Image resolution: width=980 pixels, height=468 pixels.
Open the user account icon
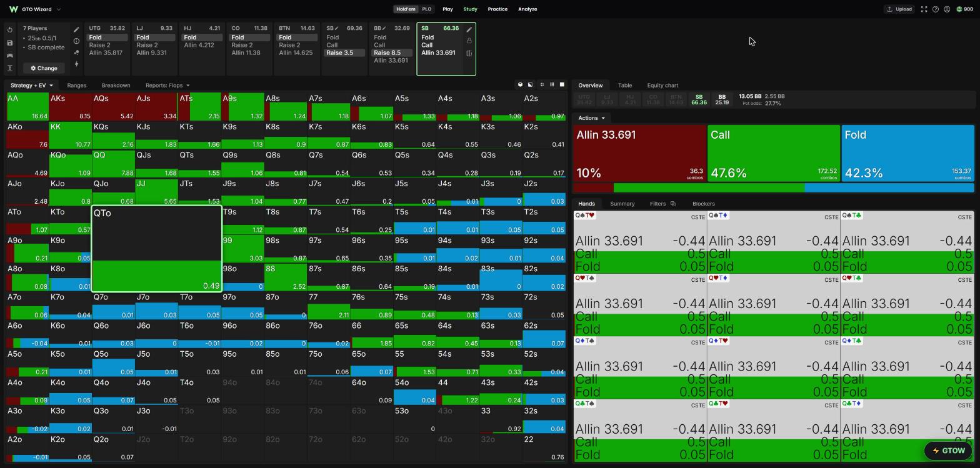click(x=947, y=9)
